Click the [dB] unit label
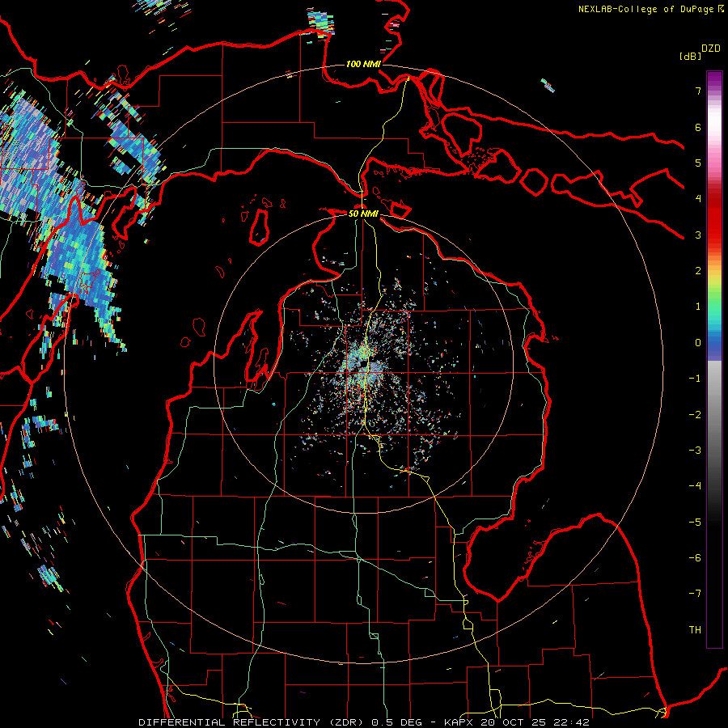Viewport: 728px width, 728px height. click(x=690, y=56)
